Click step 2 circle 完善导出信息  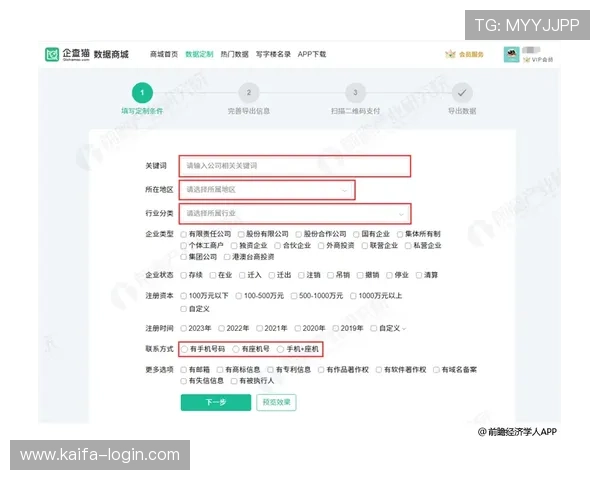click(249, 93)
